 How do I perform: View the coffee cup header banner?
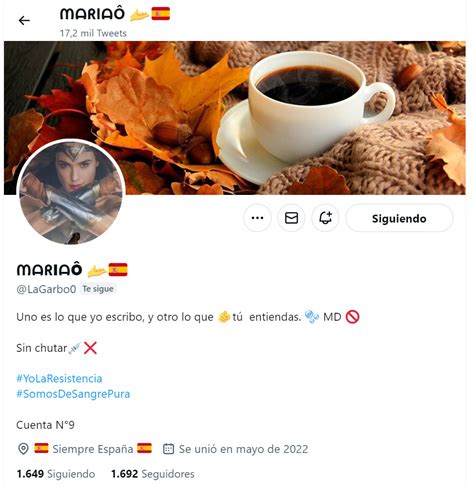pyautogui.click(x=235, y=118)
